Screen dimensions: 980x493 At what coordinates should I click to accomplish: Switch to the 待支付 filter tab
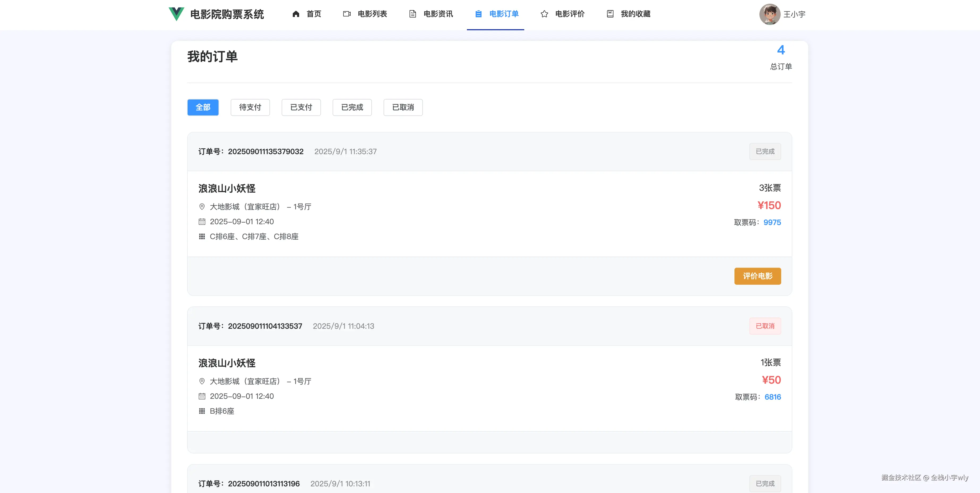point(250,107)
